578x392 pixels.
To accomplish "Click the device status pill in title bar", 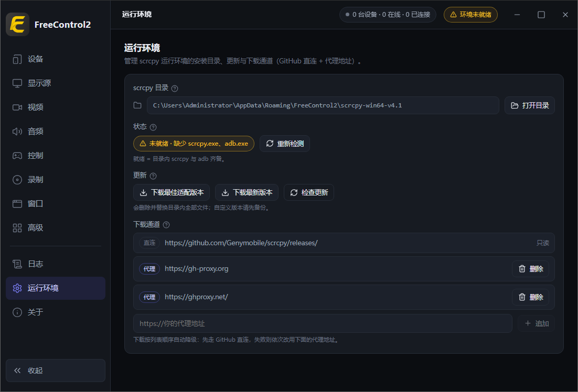I will pyautogui.click(x=388, y=15).
